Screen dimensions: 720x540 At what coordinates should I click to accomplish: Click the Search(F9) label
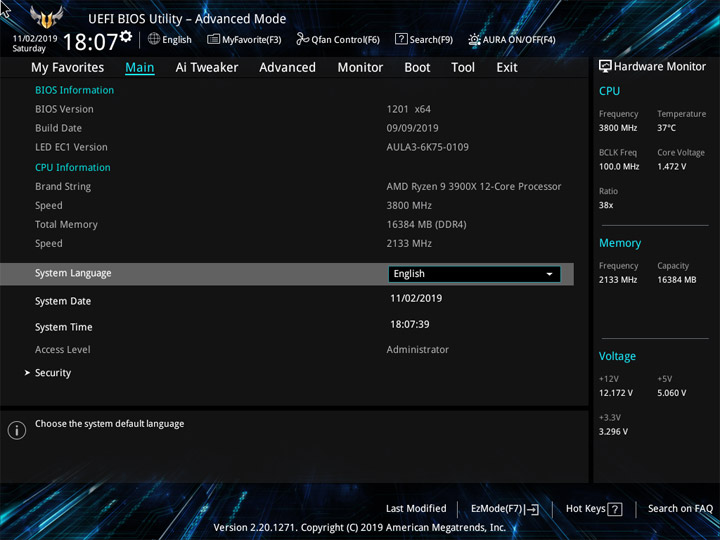click(x=431, y=39)
